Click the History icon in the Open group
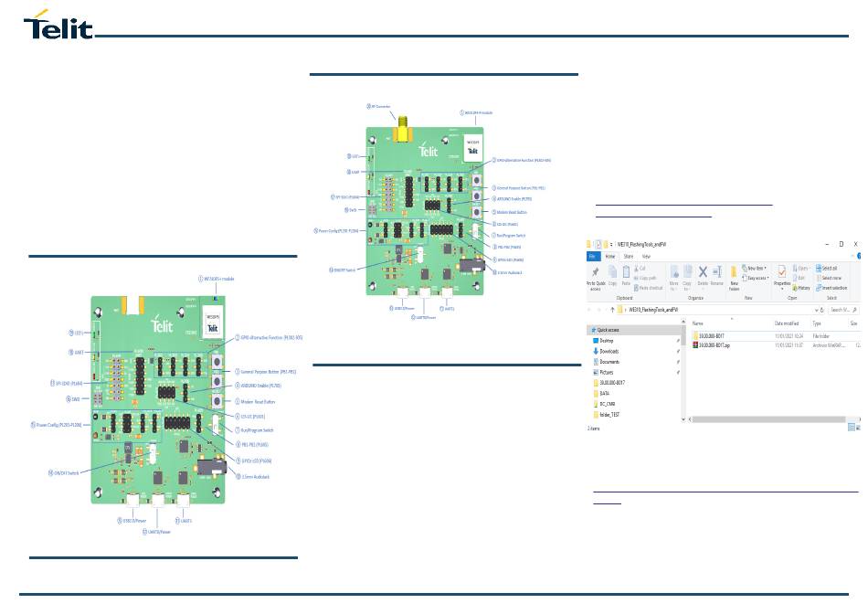The width and height of the screenshot is (868, 614). tap(801, 287)
